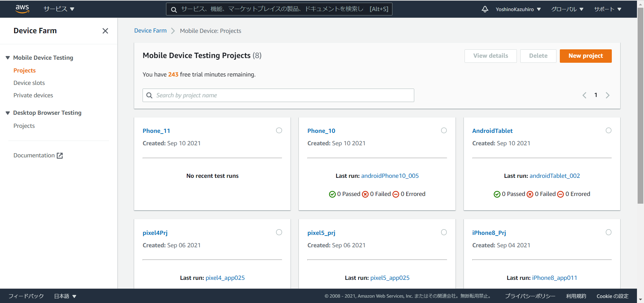The width and height of the screenshot is (644, 303).
Task: Open Cookie の設定 preferences
Action: tap(612, 296)
